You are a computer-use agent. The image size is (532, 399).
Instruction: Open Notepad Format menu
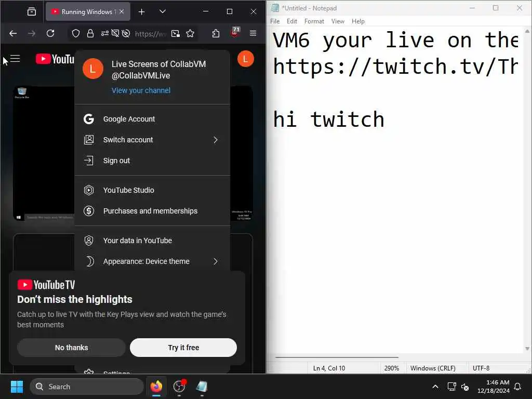tap(314, 21)
